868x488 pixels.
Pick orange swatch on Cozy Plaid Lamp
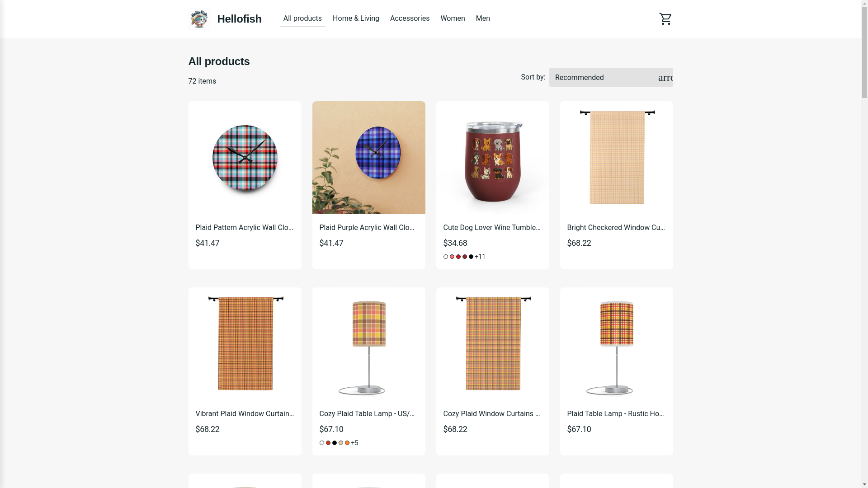click(347, 443)
